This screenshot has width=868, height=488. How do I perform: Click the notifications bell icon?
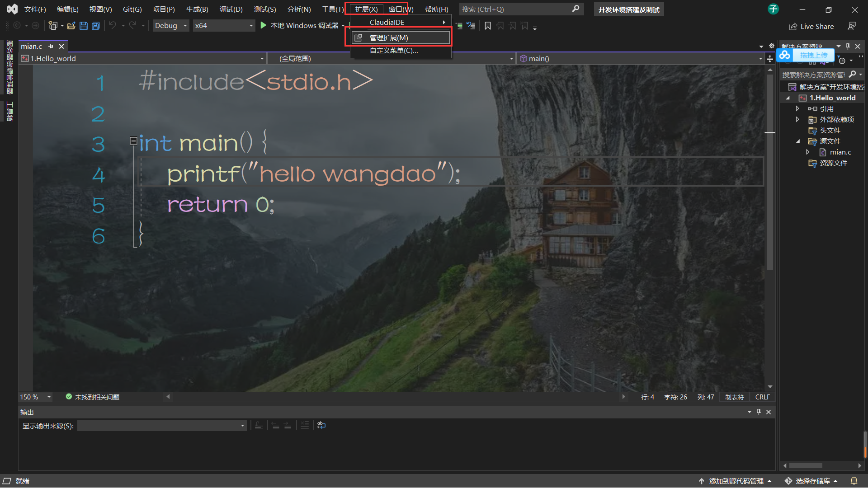point(854,480)
